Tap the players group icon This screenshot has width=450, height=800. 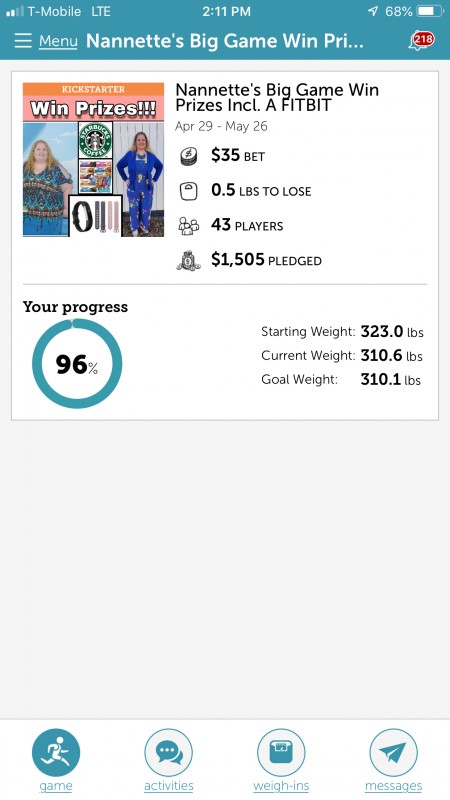tap(188, 226)
